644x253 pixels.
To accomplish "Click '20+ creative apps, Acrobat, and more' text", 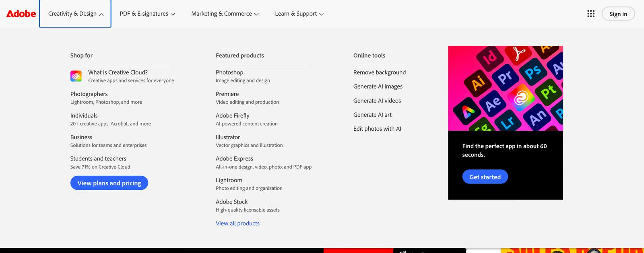I will point(111,124).
